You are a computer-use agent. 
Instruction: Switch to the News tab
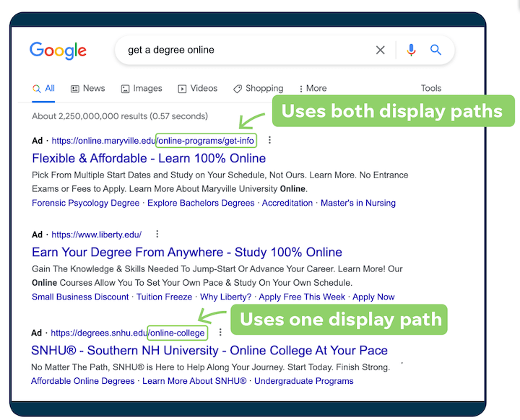coord(88,89)
